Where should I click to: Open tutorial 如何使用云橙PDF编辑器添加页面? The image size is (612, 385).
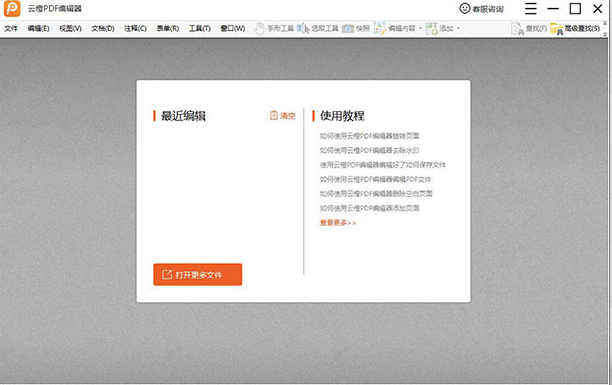click(369, 208)
